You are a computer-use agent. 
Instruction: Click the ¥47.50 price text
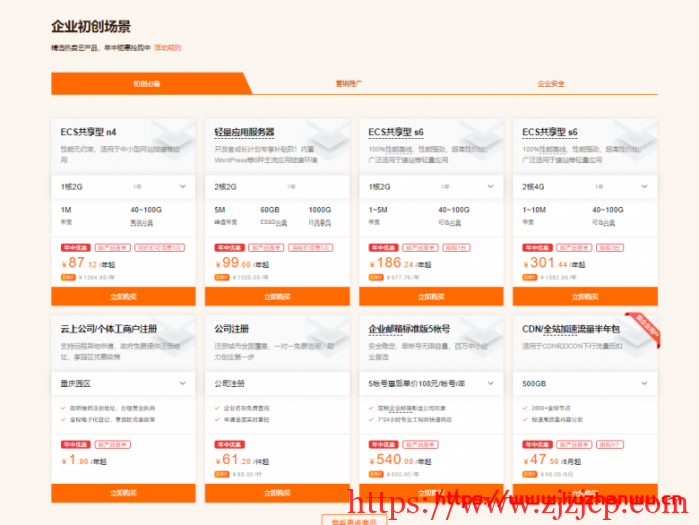(x=552, y=460)
